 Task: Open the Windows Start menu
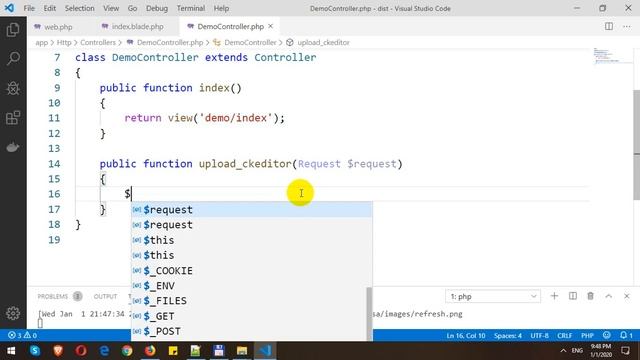[11, 351]
